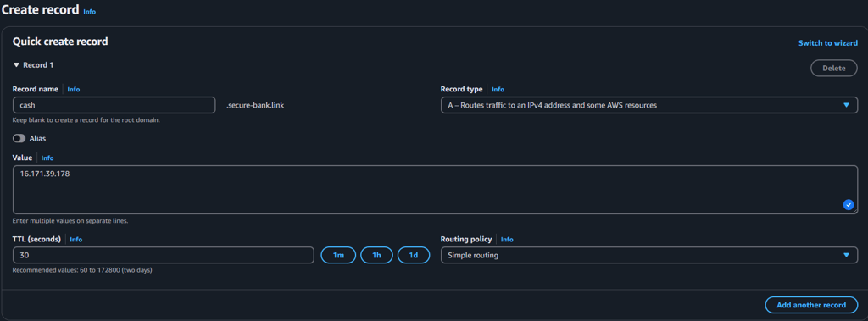Set TTL with the 1h button
Screen dimensions: 868x321
[x=376, y=255]
